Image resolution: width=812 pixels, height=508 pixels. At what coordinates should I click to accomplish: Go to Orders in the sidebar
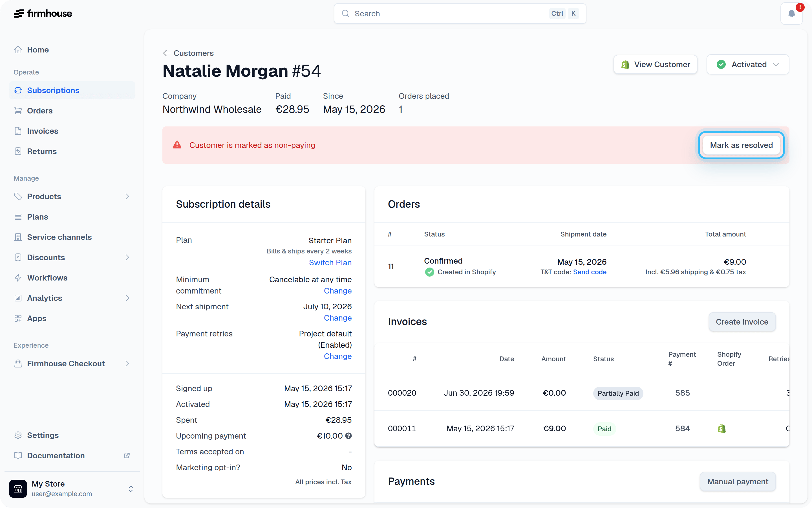[x=72, y=111]
